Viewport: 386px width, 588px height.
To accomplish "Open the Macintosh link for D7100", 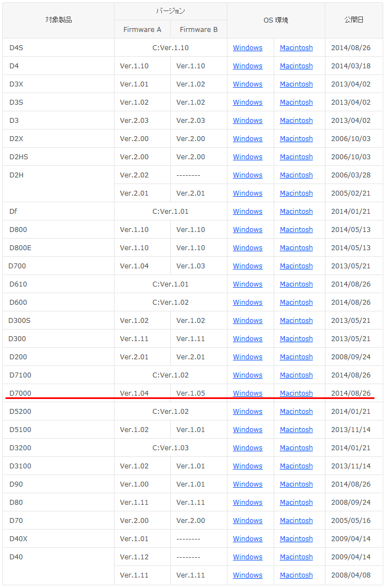I will pos(296,375).
